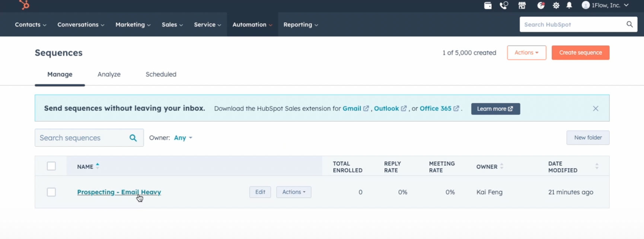The height and width of the screenshot is (239, 644).
Task: Open the Settings gear icon
Action: (556, 5)
